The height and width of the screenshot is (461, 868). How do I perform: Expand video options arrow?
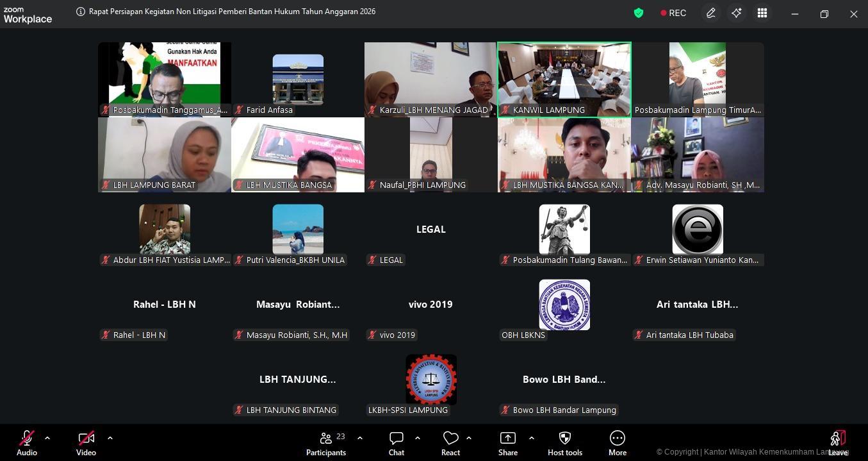coord(110,438)
